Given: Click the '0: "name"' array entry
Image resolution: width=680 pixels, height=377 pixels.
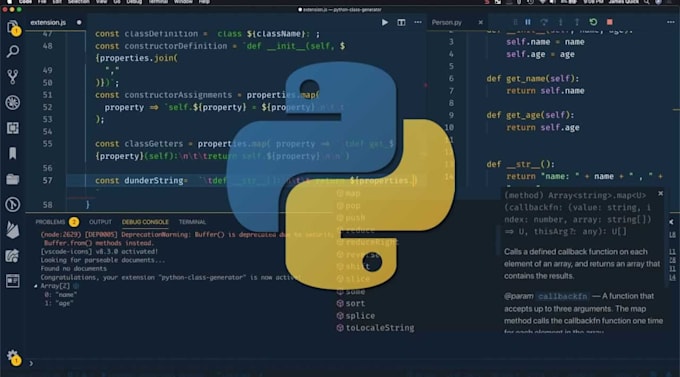Looking at the screenshot, I should [61, 295].
